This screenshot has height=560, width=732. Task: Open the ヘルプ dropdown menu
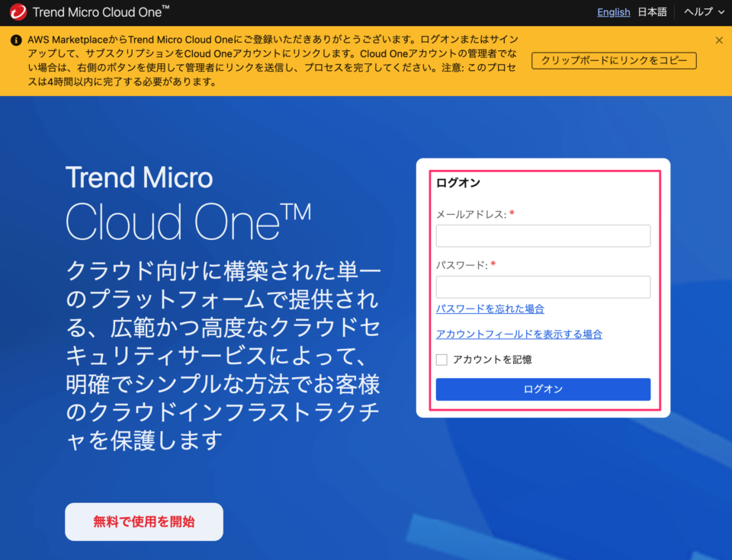click(x=698, y=12)
